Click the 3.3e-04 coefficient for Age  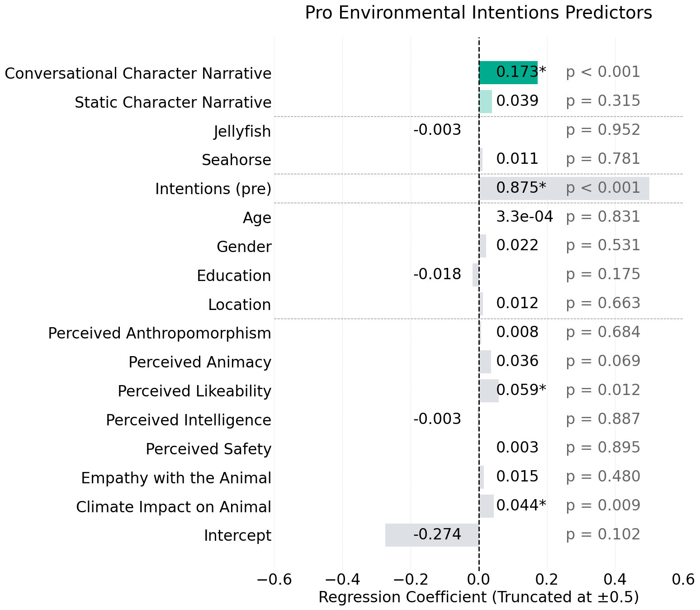[525, 217]
